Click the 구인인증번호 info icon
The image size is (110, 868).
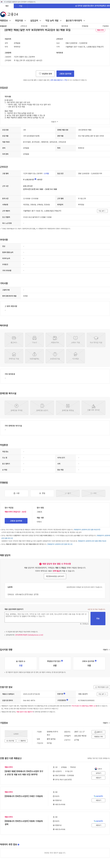click(67, 700)
